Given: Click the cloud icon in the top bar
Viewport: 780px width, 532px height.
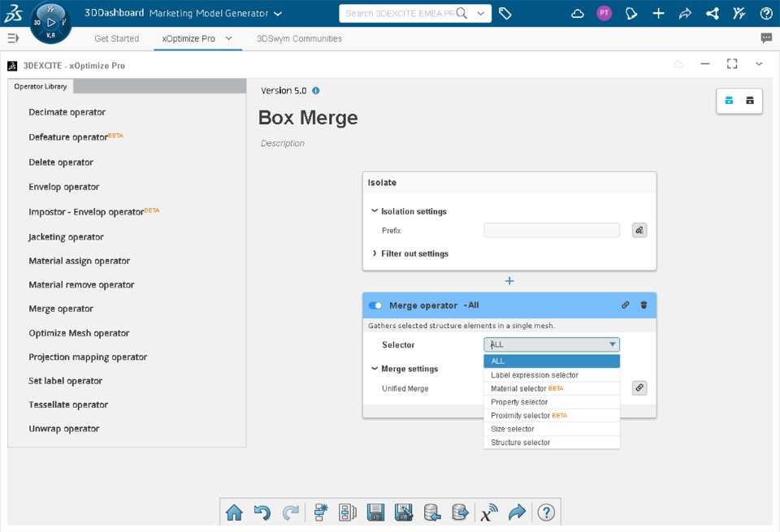Looking at the screenshot, I should tap(578, 14).
